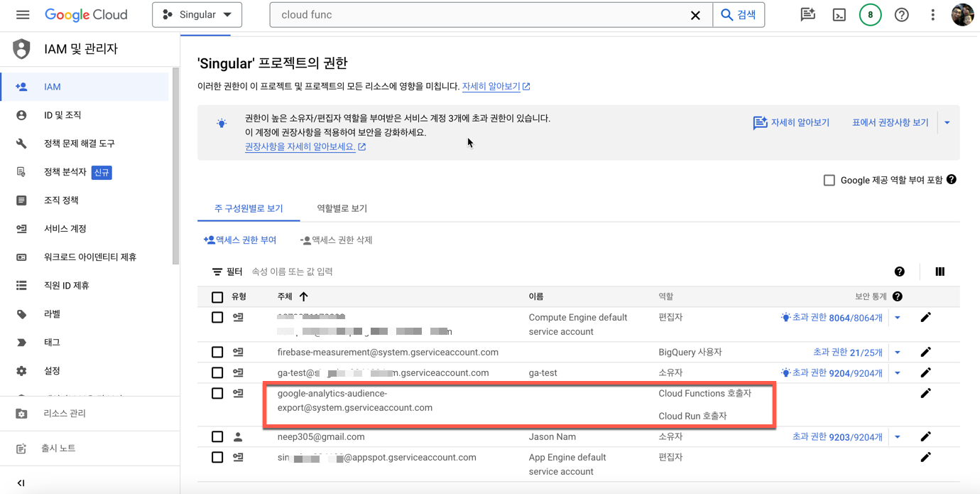980x494 pixels.
Task: Edit ga-test principal with pencil icon
Action: tap(925, 372)
